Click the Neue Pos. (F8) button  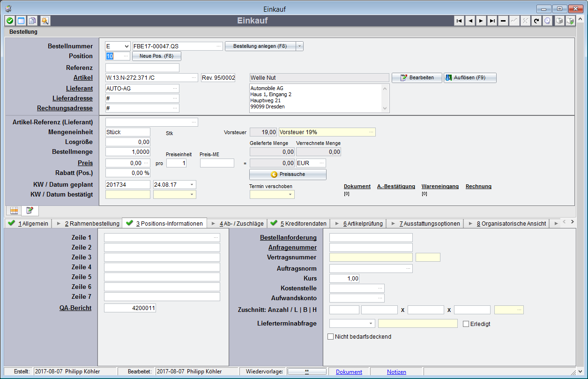156,56
